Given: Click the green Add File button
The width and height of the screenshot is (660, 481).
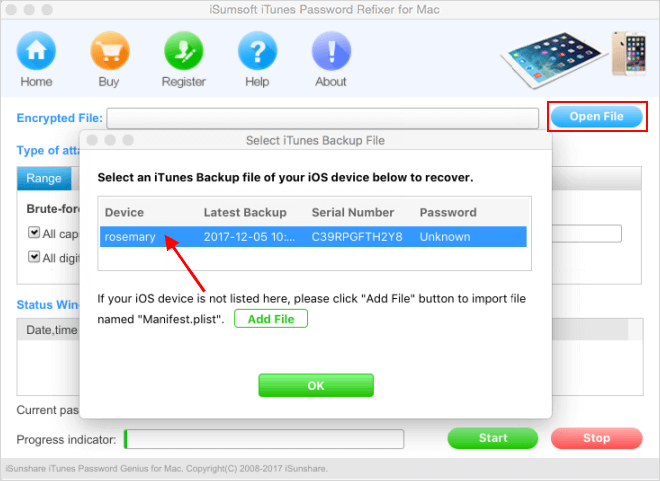Looking at the screenshot, I should (271, 319).
